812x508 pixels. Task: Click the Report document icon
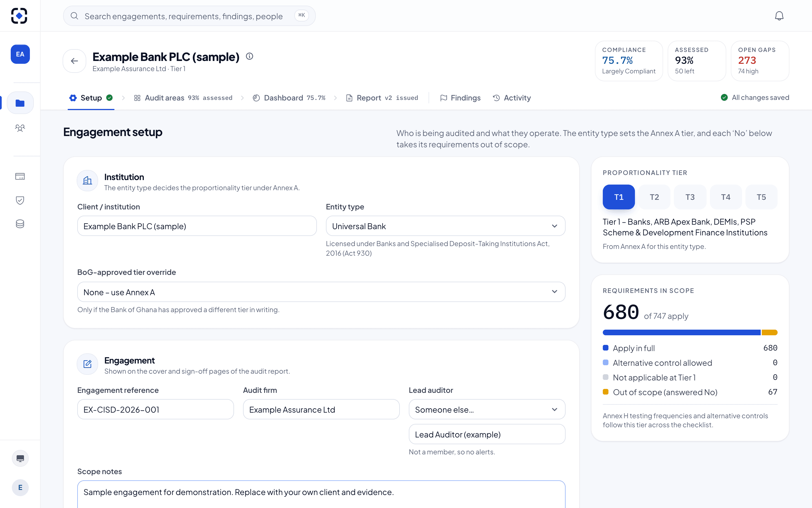pyautogui.click(x=349, y=98)
